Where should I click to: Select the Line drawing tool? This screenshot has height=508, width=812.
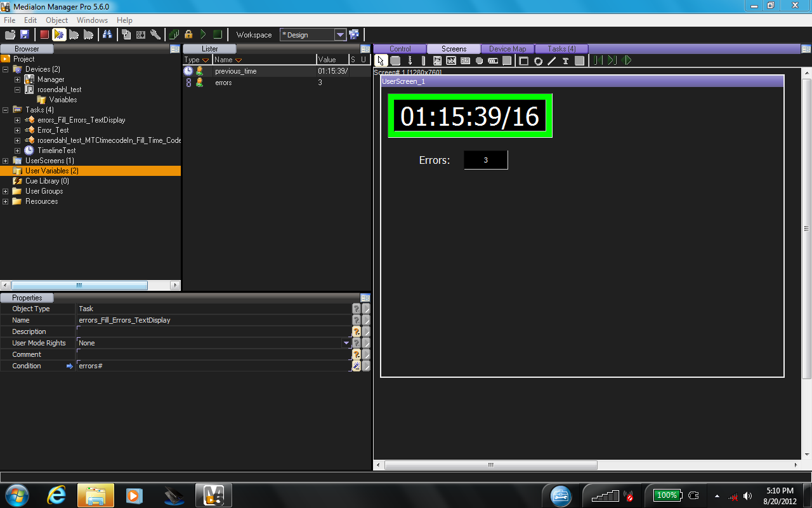pos(551,60)
